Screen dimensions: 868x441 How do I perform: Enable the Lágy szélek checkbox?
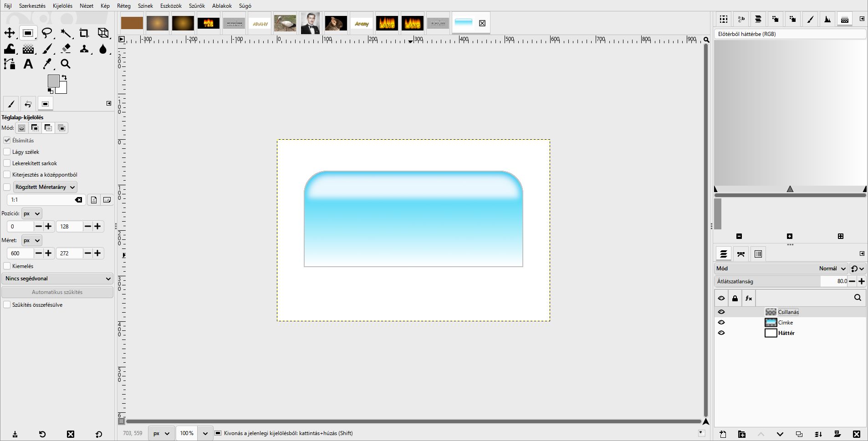(7, 152)
